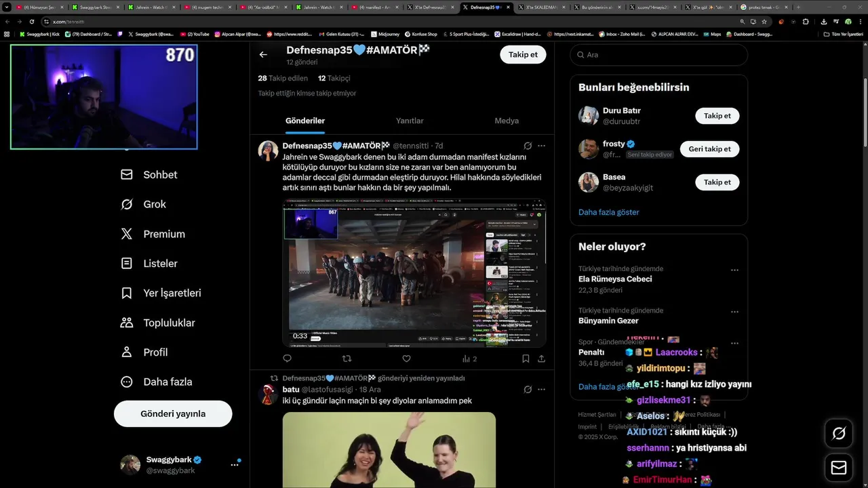The image size is (868, 488).
Task: Open more options on batu's post
Action: click(541, 390)
